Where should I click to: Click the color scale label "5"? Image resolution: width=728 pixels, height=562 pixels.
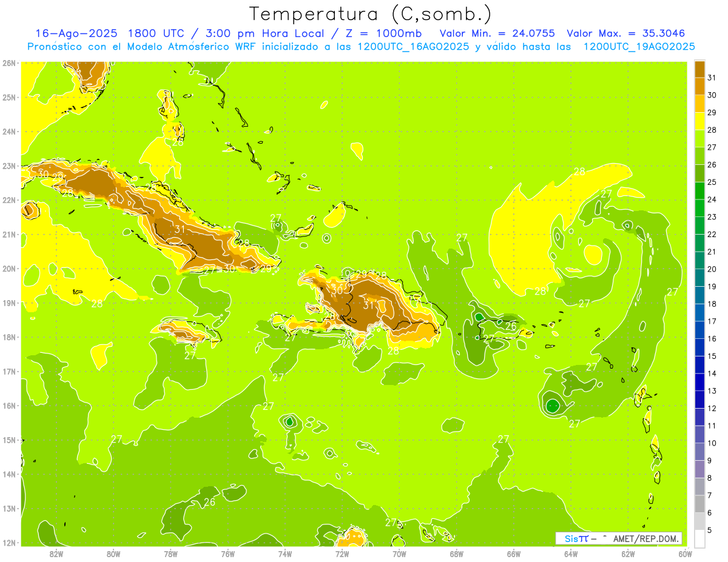[710, 530]
